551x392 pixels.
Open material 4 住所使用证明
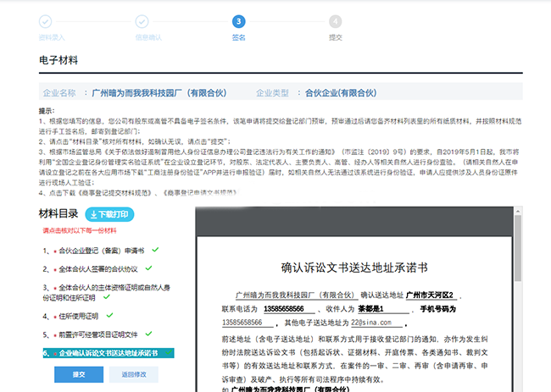pos(78,316)
